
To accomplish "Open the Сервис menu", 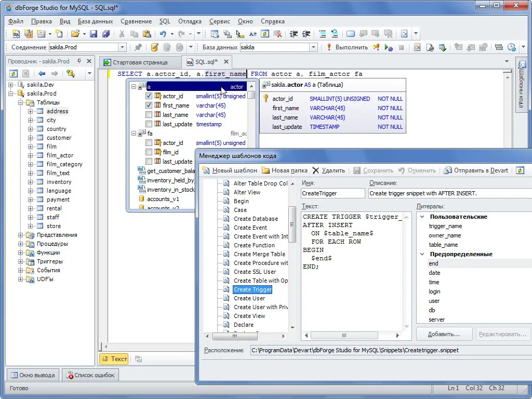I will [220, 21].
